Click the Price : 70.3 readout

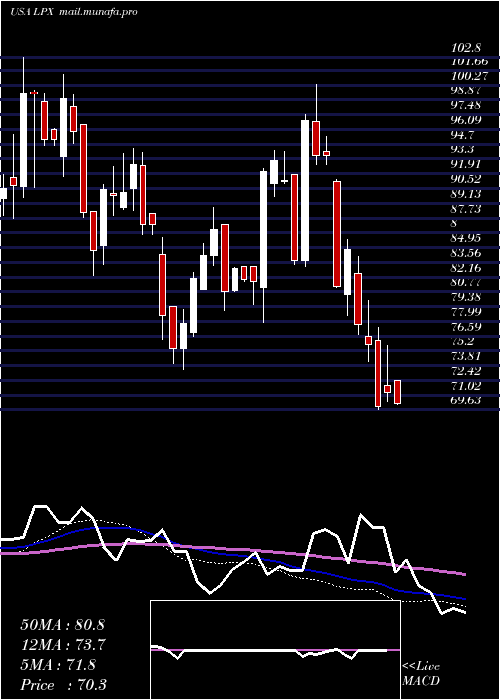pos(63,685)
